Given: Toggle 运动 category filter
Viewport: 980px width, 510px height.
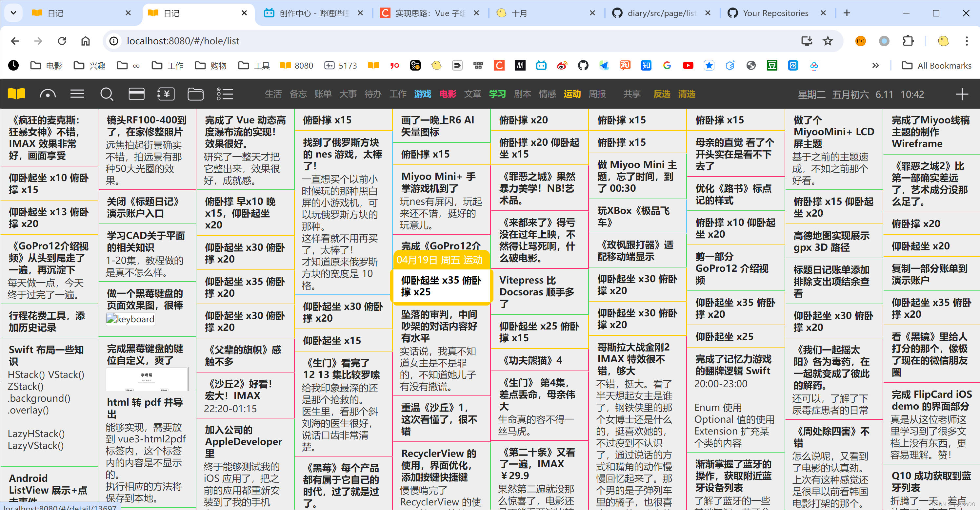Looking at the screenshot, I should point(572,94).
